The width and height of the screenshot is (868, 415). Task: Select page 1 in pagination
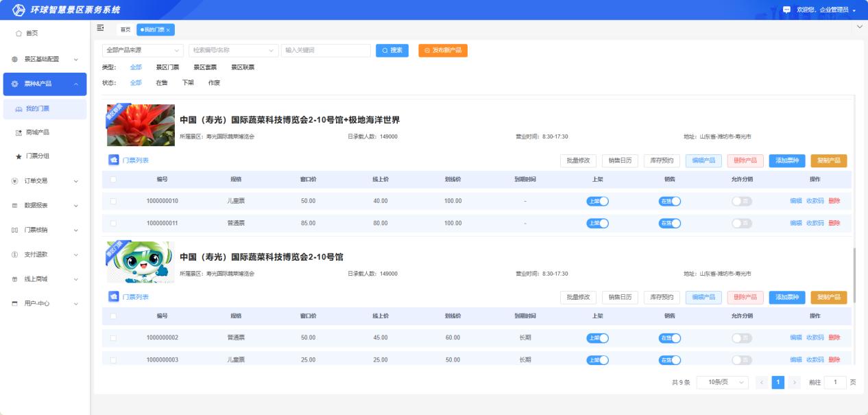778,383
